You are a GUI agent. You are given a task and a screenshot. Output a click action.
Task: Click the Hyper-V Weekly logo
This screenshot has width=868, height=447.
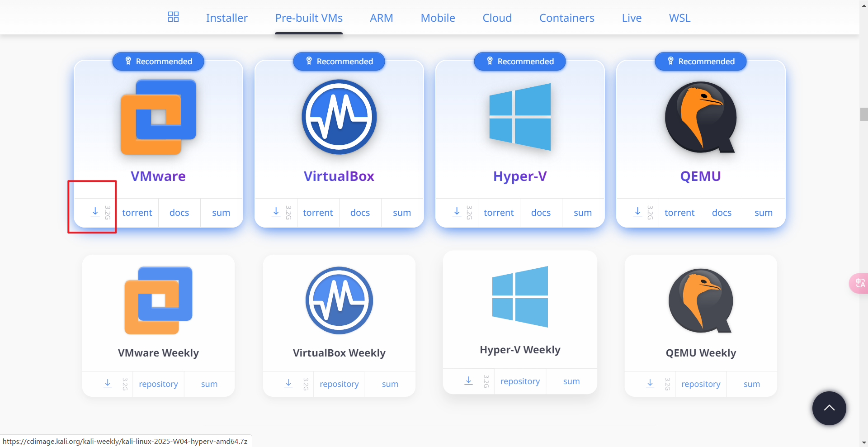click(520, 297)
